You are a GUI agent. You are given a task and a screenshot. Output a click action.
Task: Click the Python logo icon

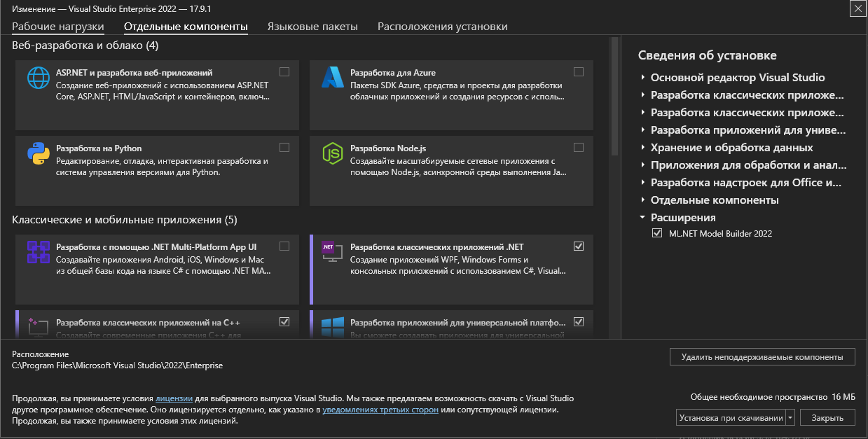[37, 153]
